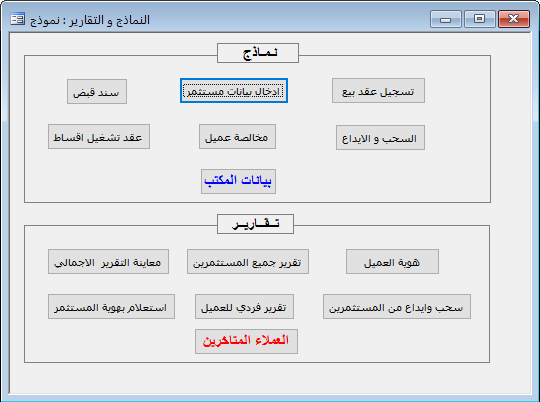The image size is (540, 402).
Task: Open بيانات المكتب in blue text
Action: point(238,181)
